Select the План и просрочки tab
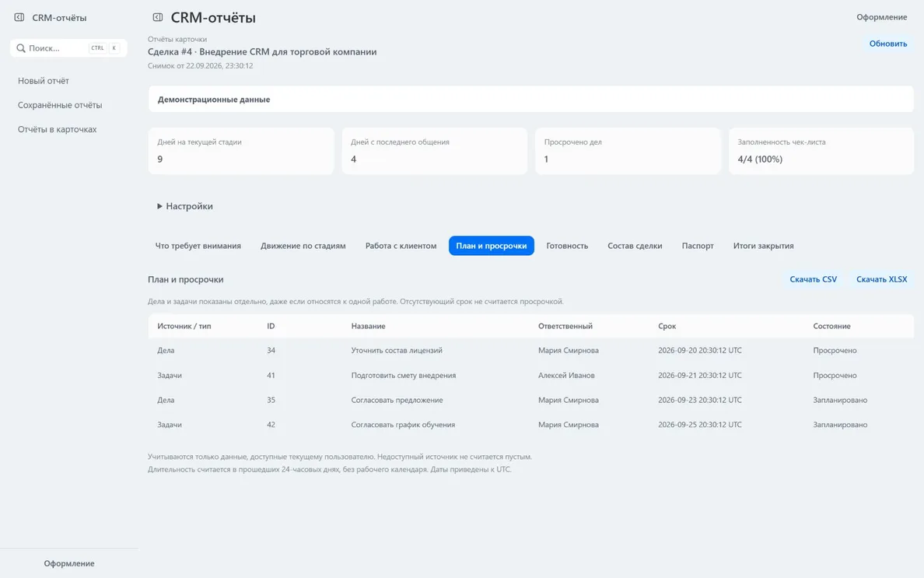 coord(492,246)
